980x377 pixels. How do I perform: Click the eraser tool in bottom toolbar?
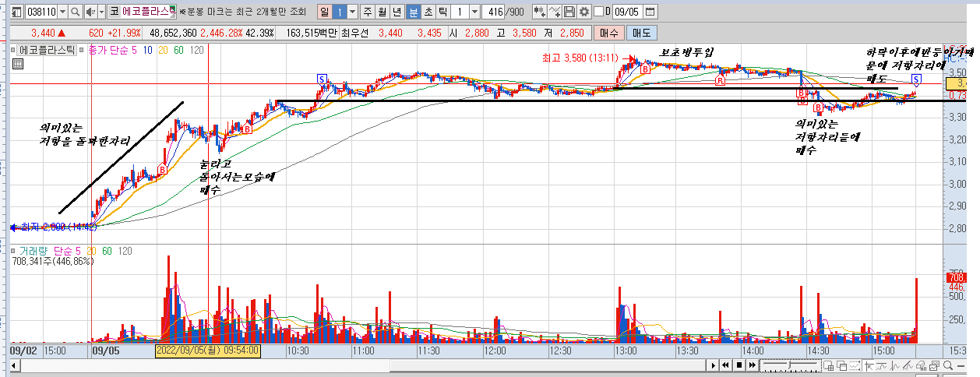coord(921,365)
